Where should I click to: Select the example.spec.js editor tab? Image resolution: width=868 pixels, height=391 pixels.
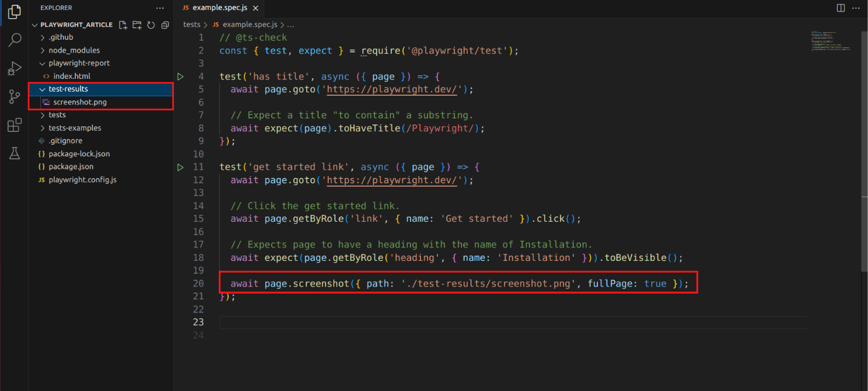219,8
